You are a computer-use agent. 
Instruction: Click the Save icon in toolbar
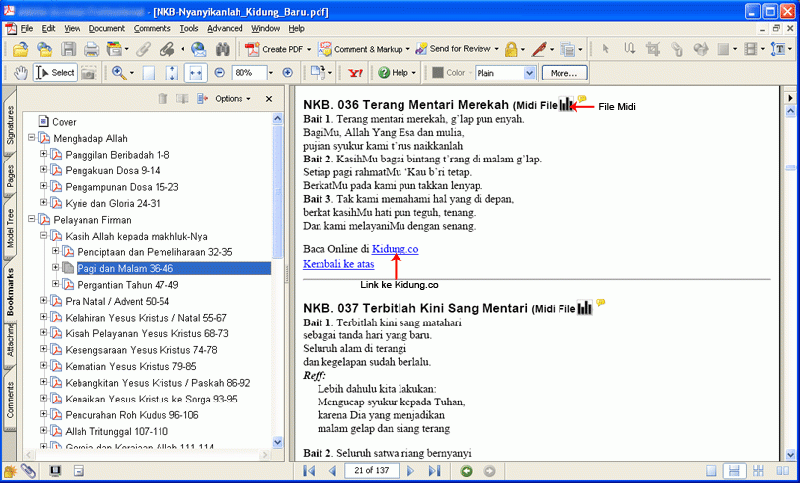coord(68,48)
